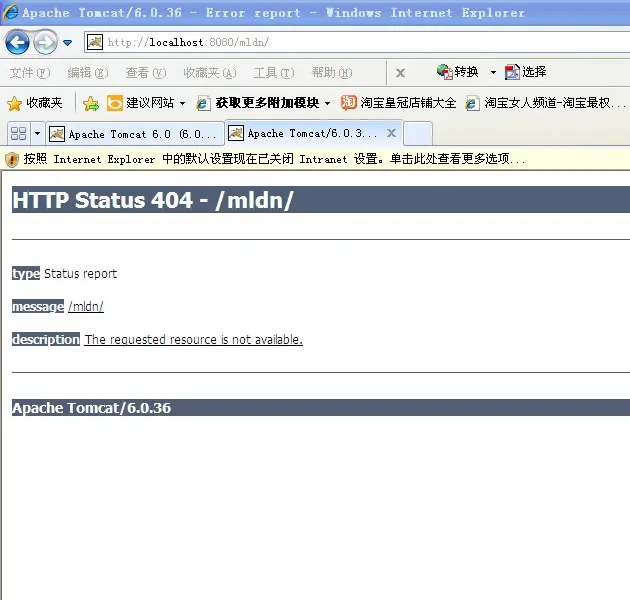Screen dimensions: 630x600
Task: Open the 建议网站 suggested sites link
Action: pyautogui.click(x=141, y=103)
